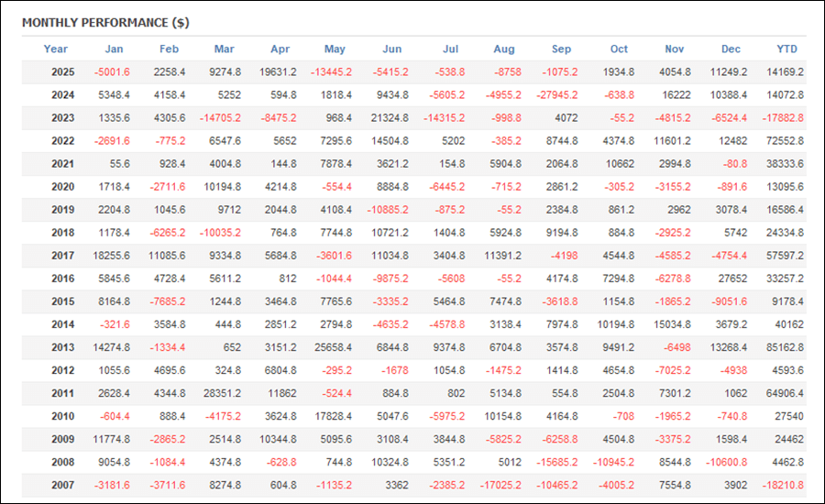The image size is (825, 504).
Task: Click the Monthly Performance ($) title
Action: click(105, 22)
